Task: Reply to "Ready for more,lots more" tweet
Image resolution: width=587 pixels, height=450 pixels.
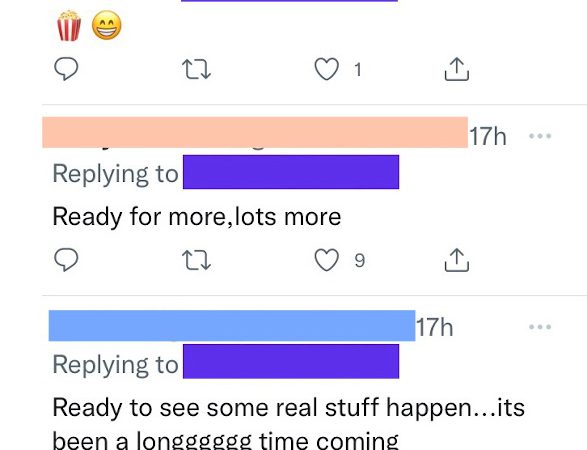Action: point(66,259)
